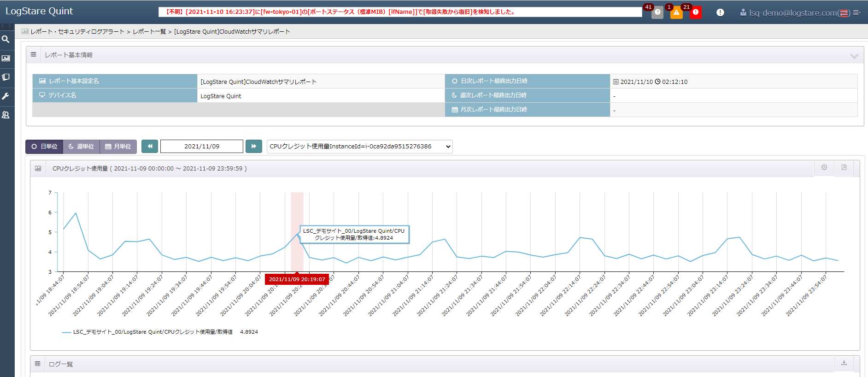The image size is (868, 377).
Task: Click the chart tooltip showing 4.8924
Action: (354, 234)
